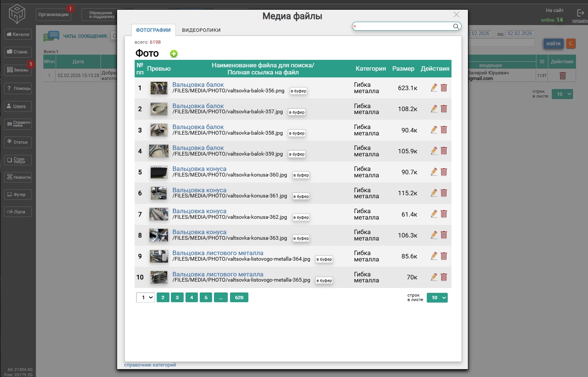
Task: Delete valtsovka-balok-356.png with trash icon
Action: (x=444, y=88)
